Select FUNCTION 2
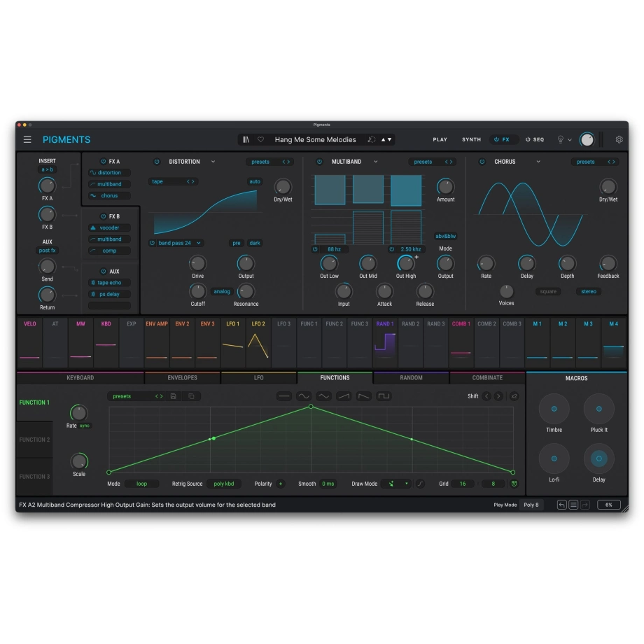 coord(34,440)
